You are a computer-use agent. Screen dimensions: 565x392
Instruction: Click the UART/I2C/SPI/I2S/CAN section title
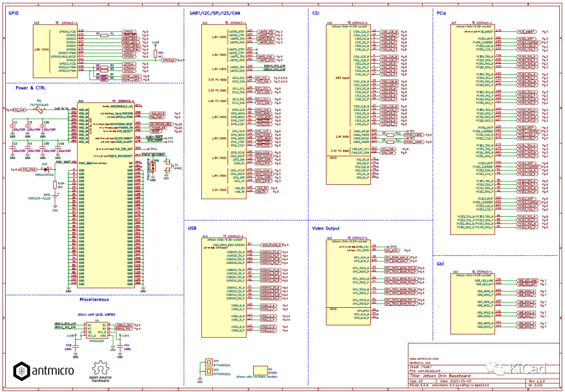coord(215,13)
